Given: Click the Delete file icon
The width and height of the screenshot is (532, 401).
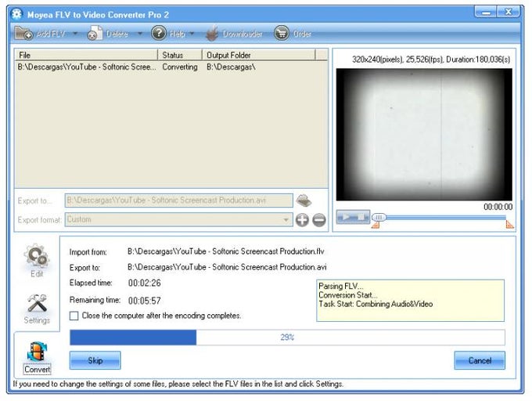Looking at the screenshot, I should [95, 33].
